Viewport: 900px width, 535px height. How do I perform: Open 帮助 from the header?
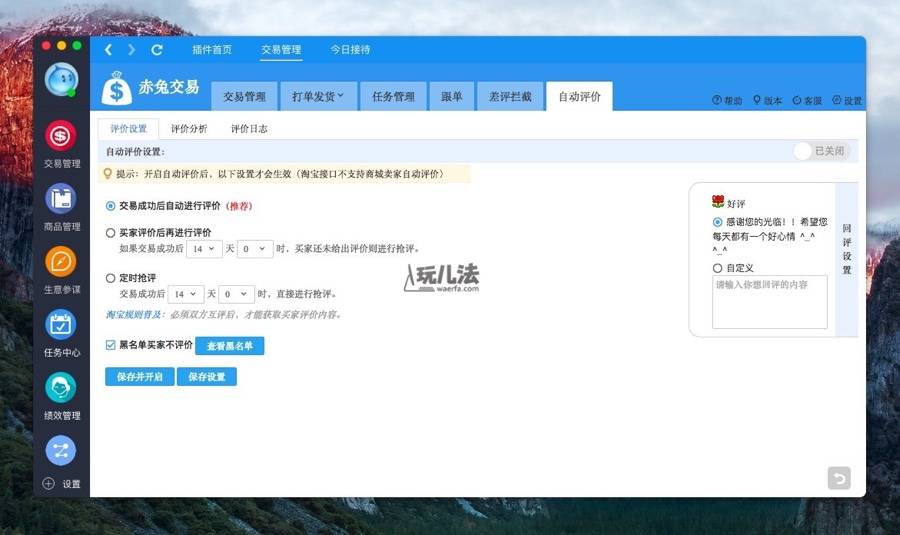pos(727,100)
